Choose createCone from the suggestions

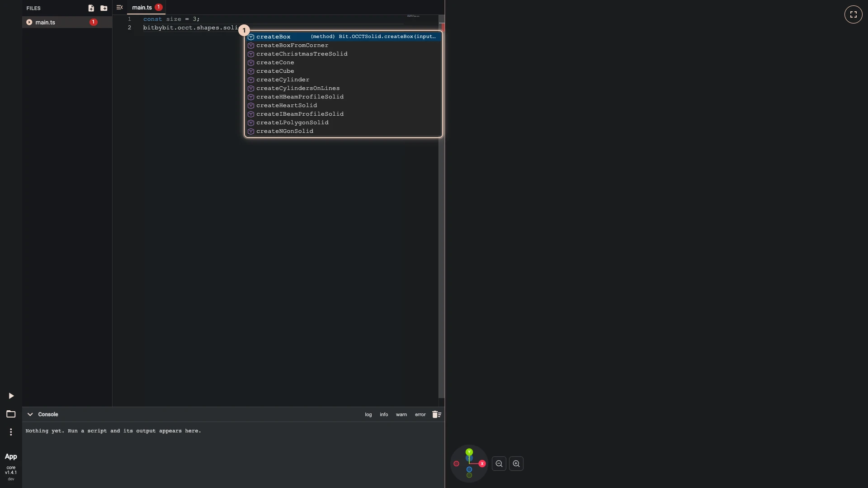click(344, 62)
